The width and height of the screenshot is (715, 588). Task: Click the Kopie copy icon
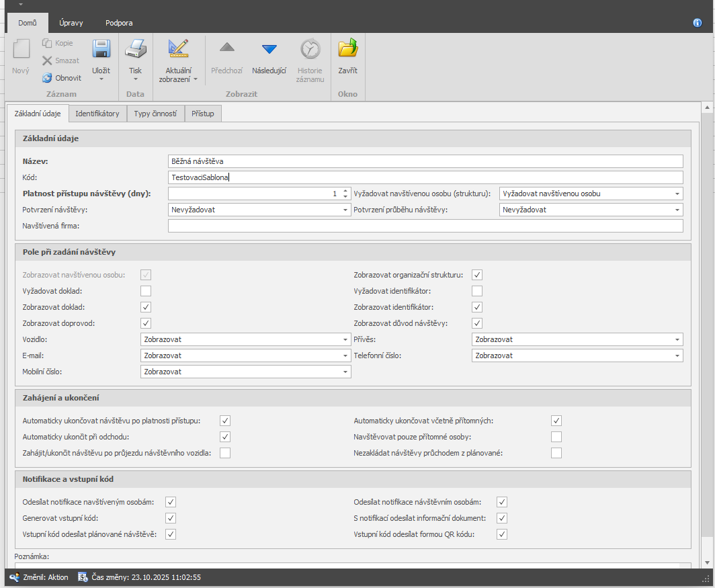47,43
